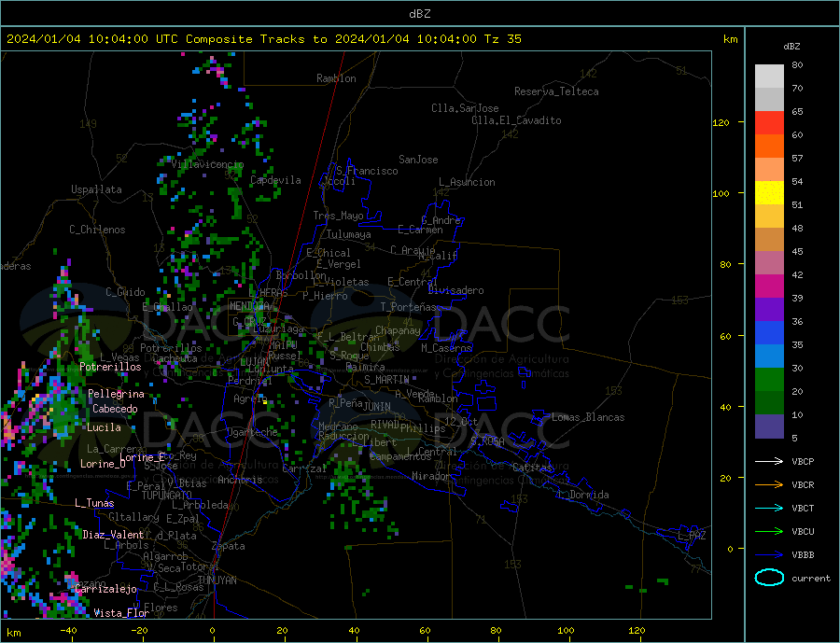
Task: Select the bright green 30 dBZ swatch
Action: 769,380
